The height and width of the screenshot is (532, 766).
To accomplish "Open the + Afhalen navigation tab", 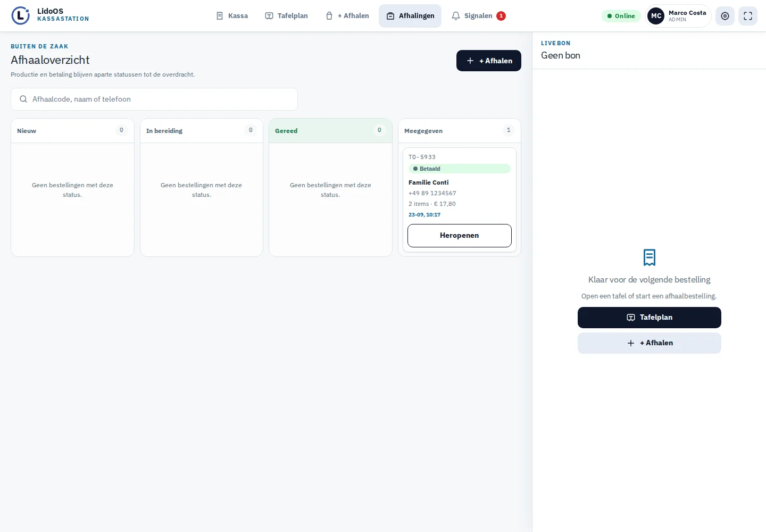I will point(347,16).
